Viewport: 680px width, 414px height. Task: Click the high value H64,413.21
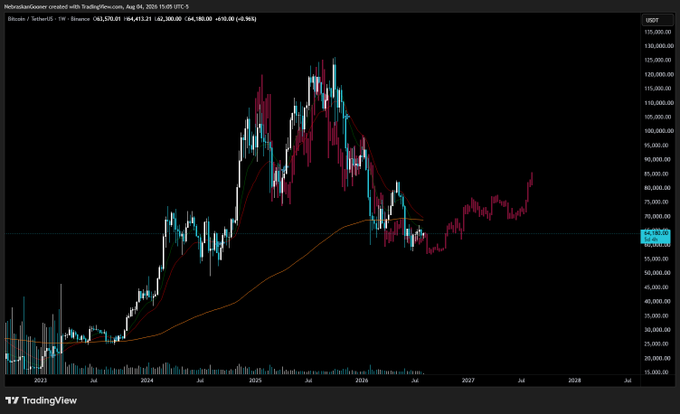coord(137,19)
